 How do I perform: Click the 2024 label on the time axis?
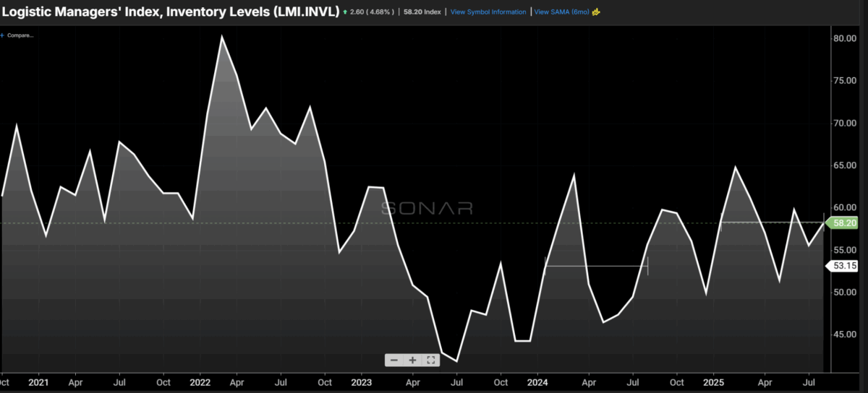pos(537,381)
